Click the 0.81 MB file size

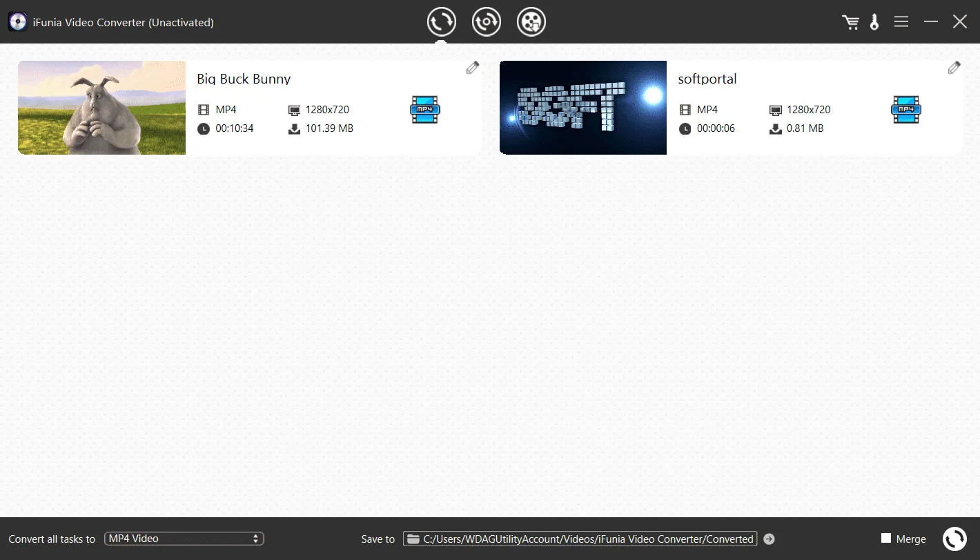click(x=805, y=128)
